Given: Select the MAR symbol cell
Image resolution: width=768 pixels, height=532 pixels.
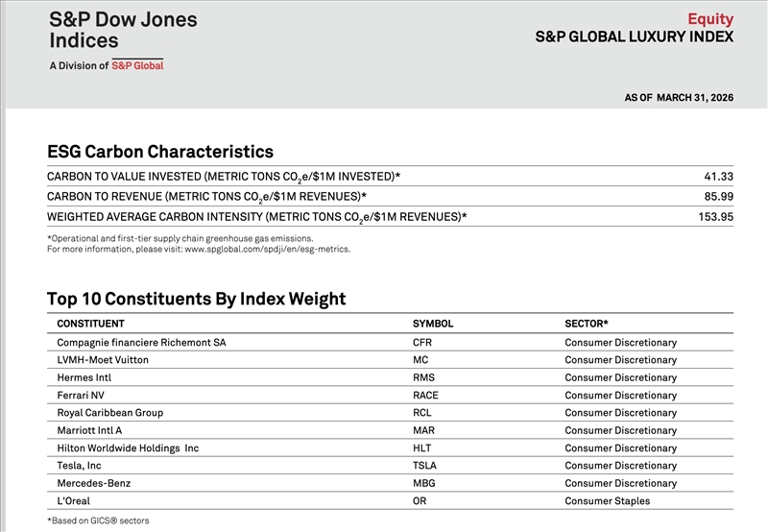Looking at the screenshot, I should pyautogui.click(x=423, y=430).
